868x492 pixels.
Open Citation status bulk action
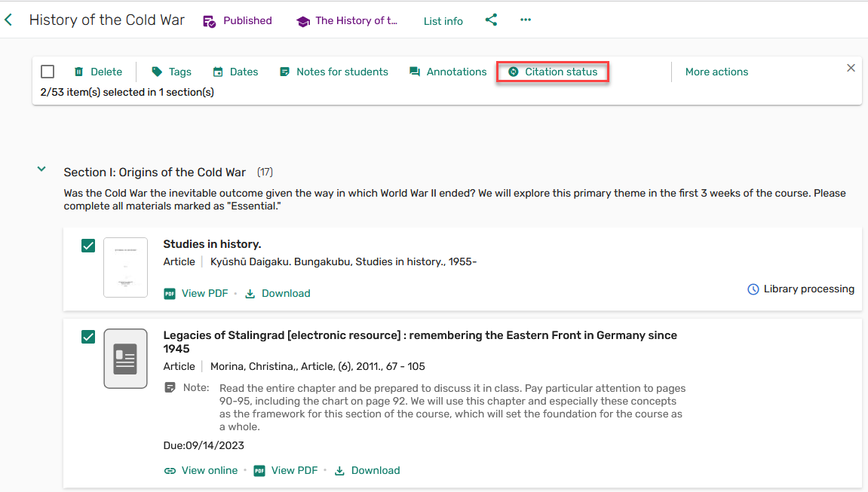click(x=553, y=72)
